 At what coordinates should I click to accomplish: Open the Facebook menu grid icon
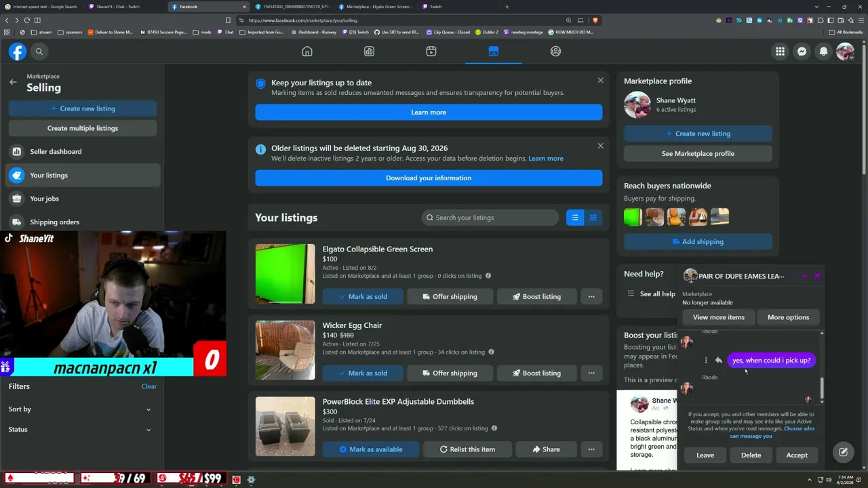click(781, 52)
